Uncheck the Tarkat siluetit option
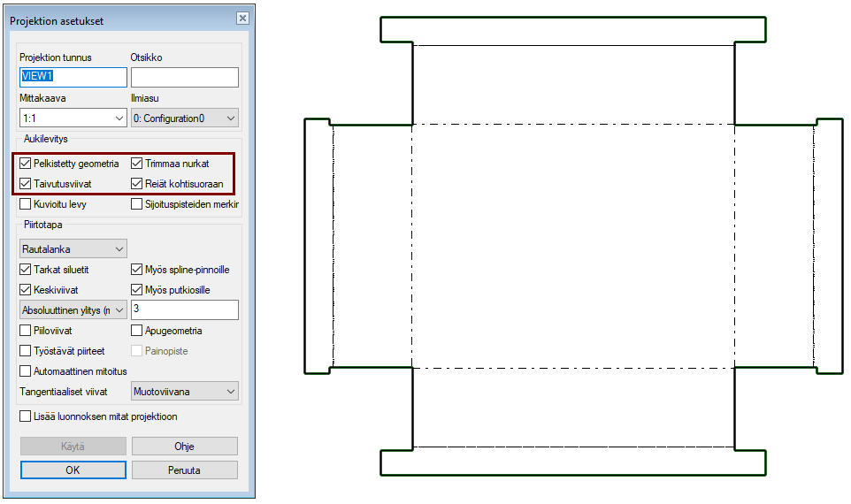Image resolution: width=851 pixels, height=504 pixels. pyautogui.click(x=25, y=270)
